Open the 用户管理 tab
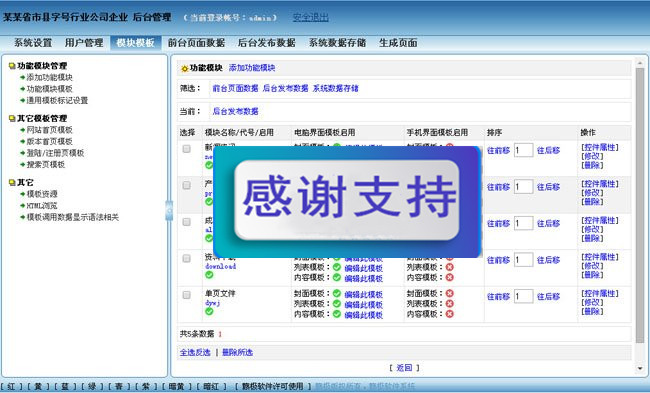Viewport: 650px width, 393px height. coord(84,43)
